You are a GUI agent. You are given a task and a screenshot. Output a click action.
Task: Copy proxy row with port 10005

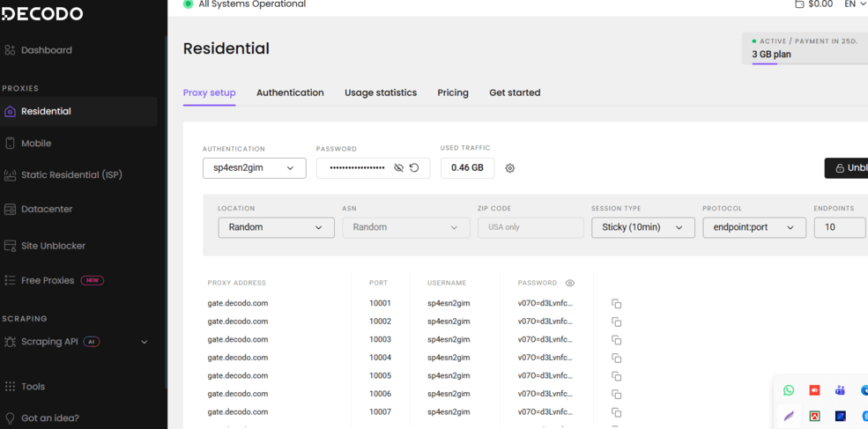[x=616, y=376]
